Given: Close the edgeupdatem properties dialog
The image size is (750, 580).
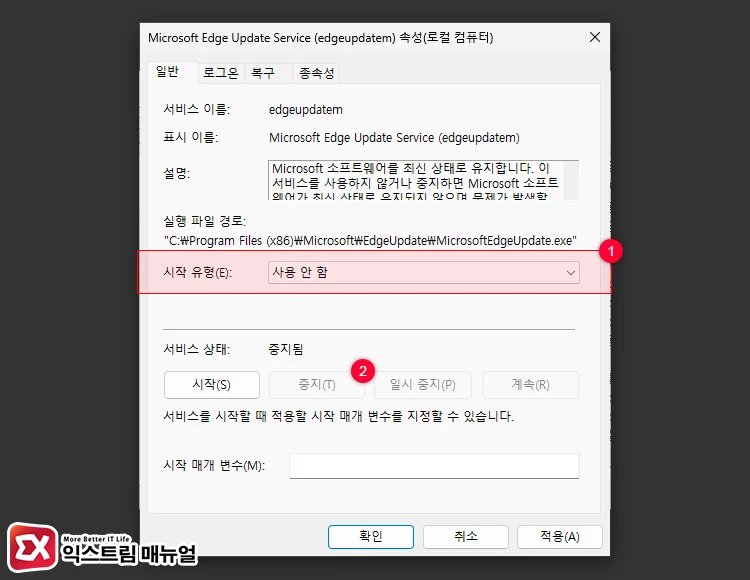Looking at the screenshot, I should click(x=595, y=37).
